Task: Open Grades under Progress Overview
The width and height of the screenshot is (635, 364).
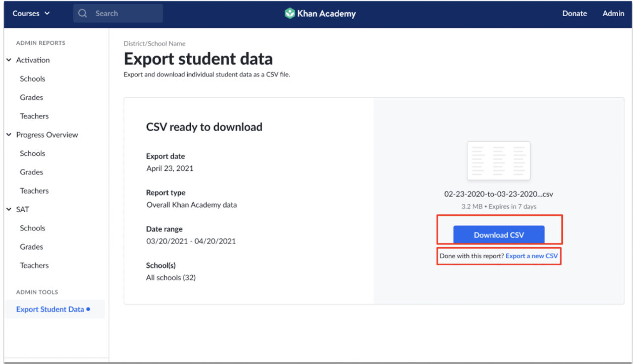Action: [31, 172]
